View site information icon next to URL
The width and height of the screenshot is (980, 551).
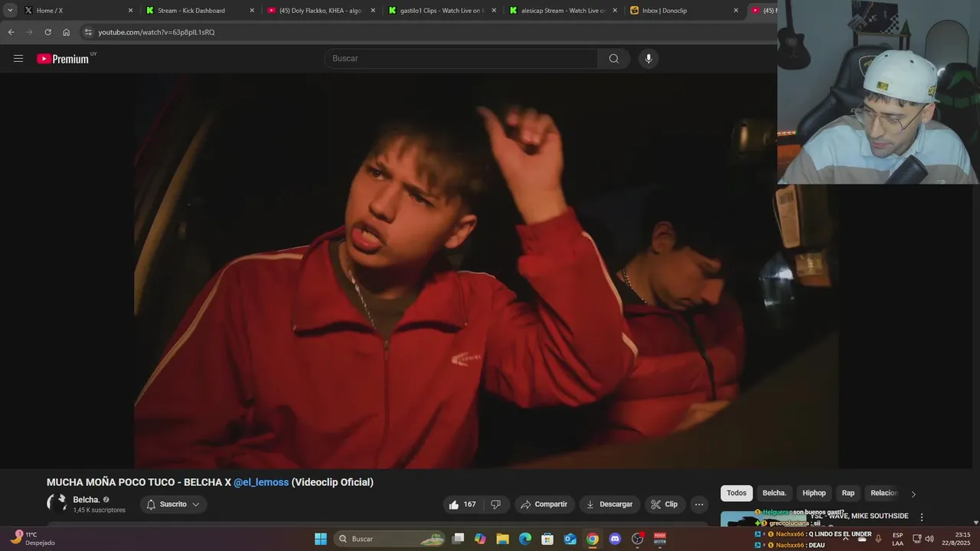click(x=88, y=32)
